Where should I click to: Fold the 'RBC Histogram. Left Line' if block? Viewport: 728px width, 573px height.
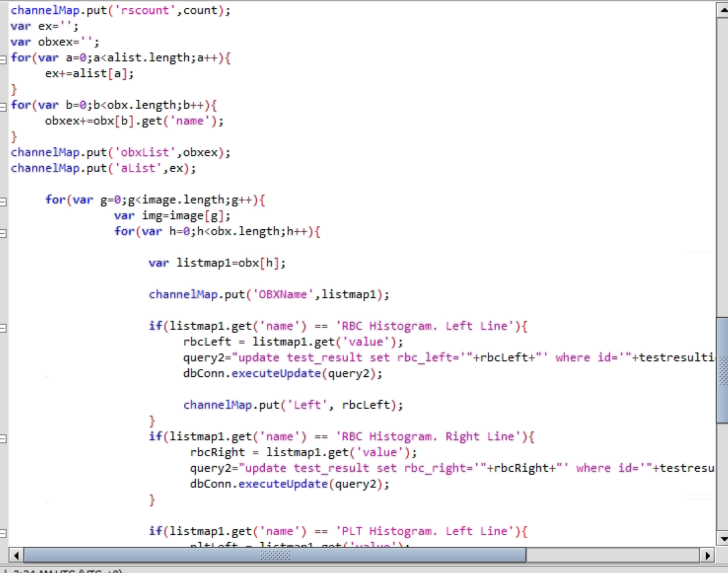[3, 328]
